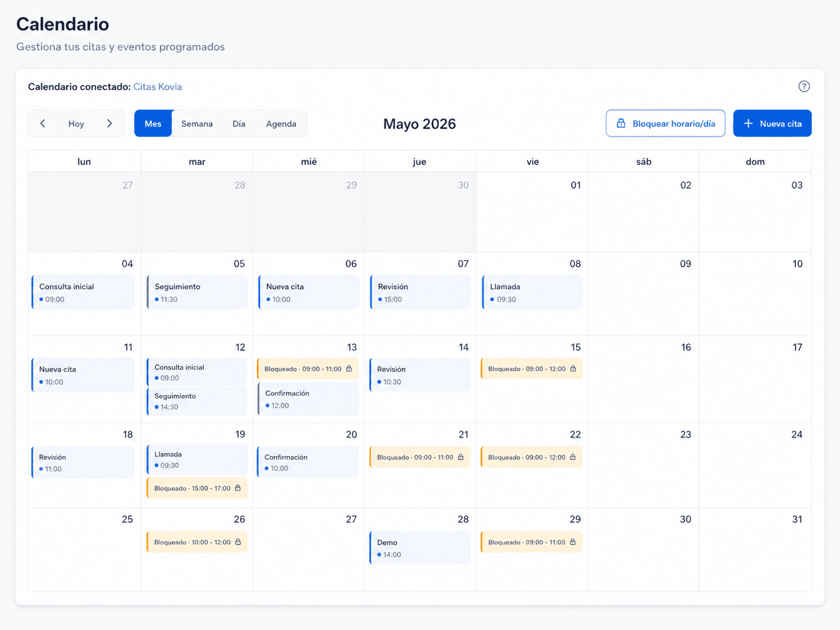The width and height of the screenshot is (840, 630).
Task: Switch to Agenda view
Action: click(x=281, y=124)
